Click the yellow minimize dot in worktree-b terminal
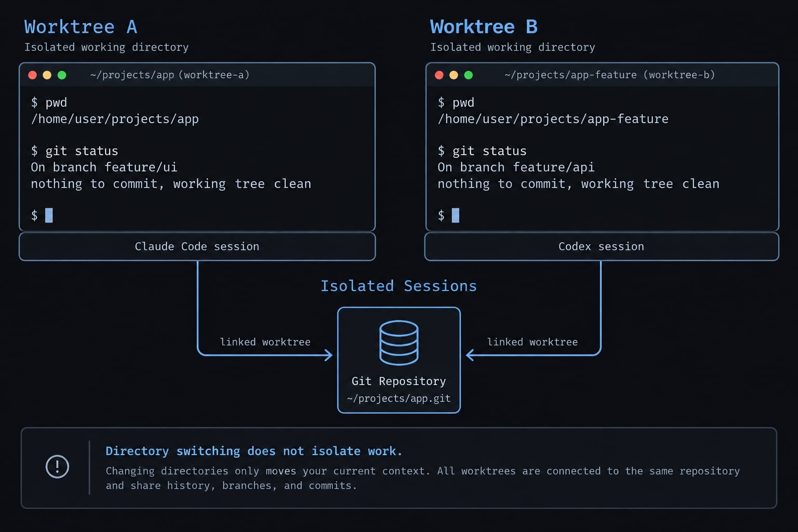 click(x=454, y=75)
